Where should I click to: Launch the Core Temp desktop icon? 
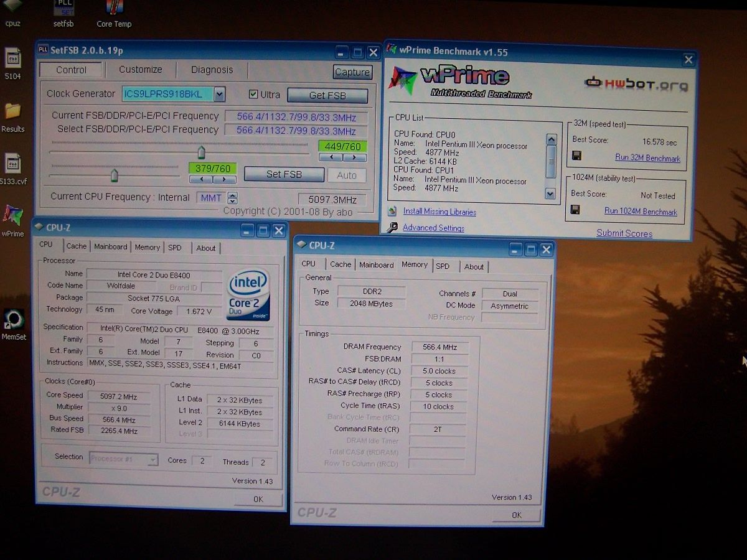[114, 12]
